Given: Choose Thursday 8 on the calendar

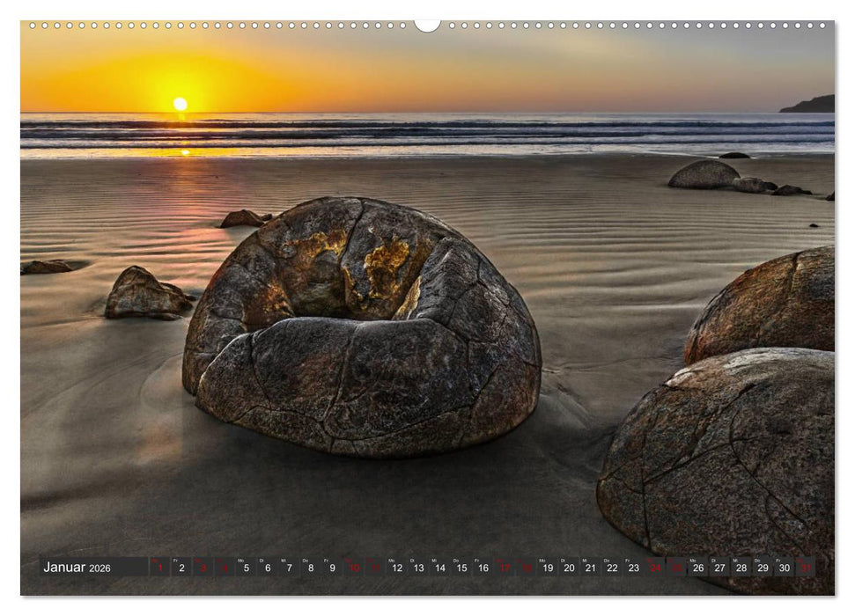Looking at the screenshot, I should tap(310, 568).
